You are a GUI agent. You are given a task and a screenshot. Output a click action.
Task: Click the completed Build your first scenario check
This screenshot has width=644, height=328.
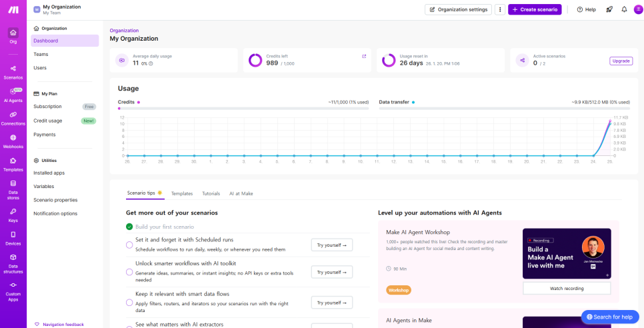(x=129, y=227)
